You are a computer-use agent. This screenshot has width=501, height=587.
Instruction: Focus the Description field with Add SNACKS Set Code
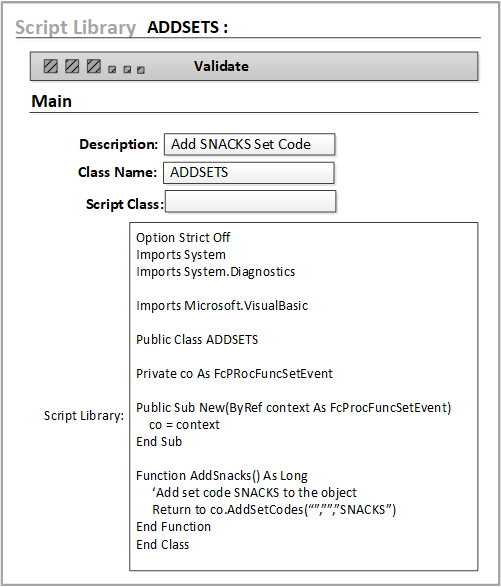coord(249,145)
